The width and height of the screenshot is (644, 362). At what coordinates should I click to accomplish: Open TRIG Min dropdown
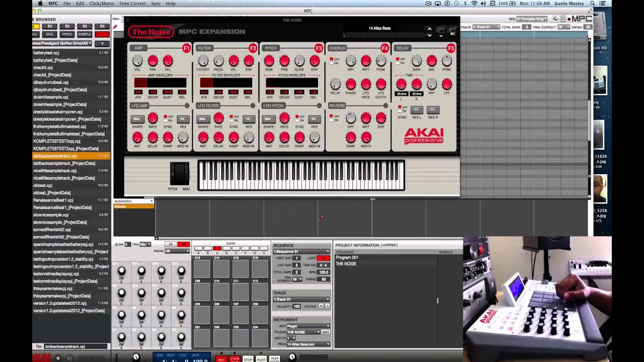click(x=145, y=244)
